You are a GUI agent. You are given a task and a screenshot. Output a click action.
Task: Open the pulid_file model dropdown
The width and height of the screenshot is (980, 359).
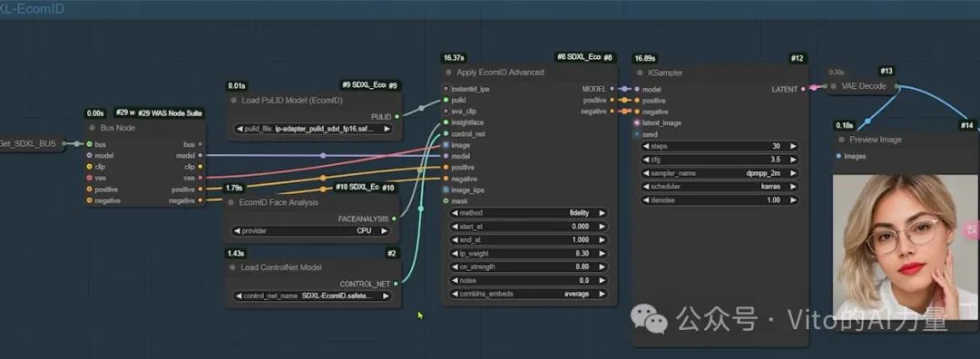pos(313,129)
